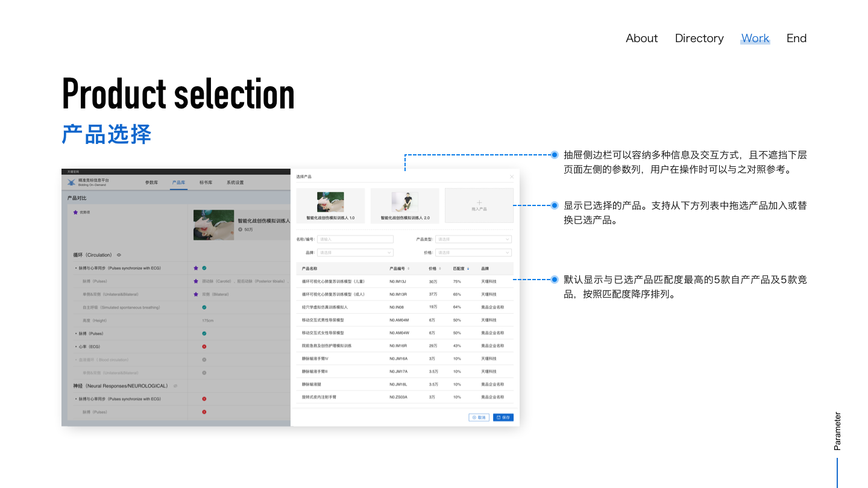Select row 循环可视化心肺复苏训练模型（成人）

coord(404,294)
